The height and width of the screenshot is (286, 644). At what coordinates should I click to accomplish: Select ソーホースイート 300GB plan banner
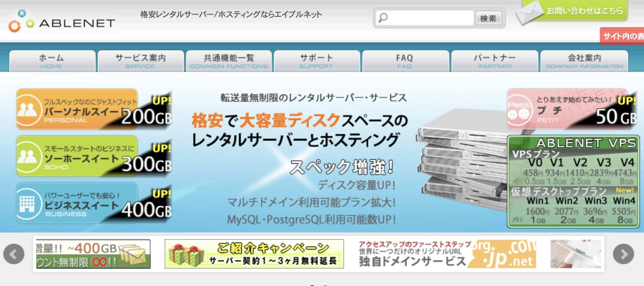click(x=94, y=156)
